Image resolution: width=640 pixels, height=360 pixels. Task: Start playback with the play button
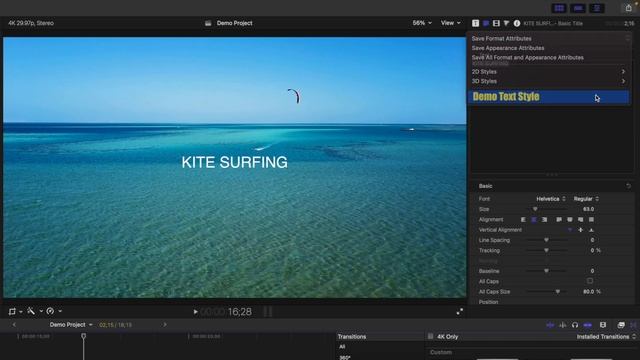coord(196,311)
